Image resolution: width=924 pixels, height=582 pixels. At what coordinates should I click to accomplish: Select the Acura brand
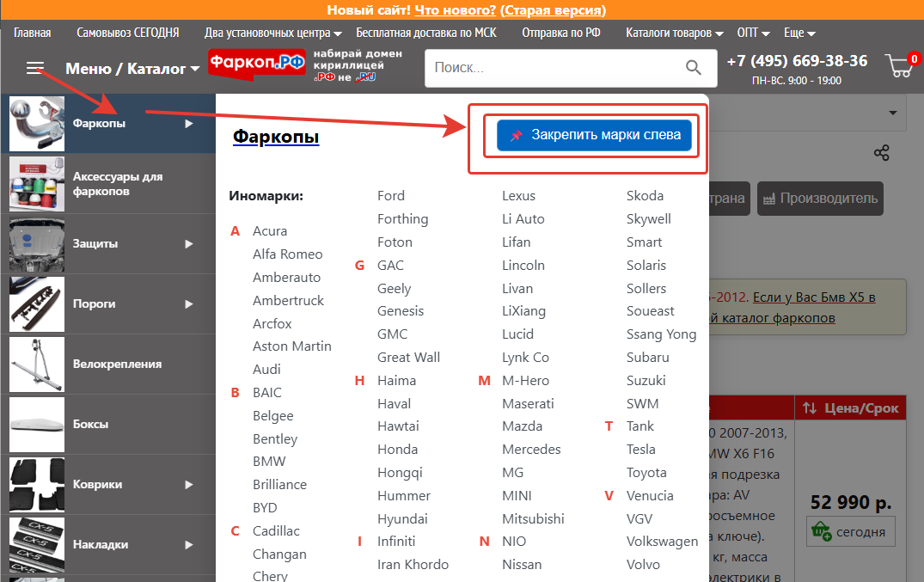tap(270, 231)
